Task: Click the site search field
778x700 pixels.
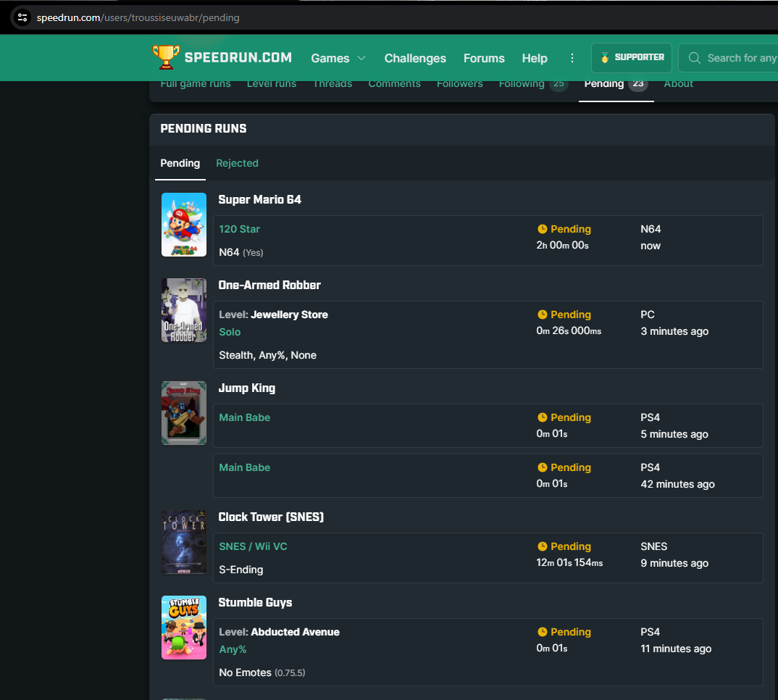Action: pyautogui.click(x=728, y=58)
